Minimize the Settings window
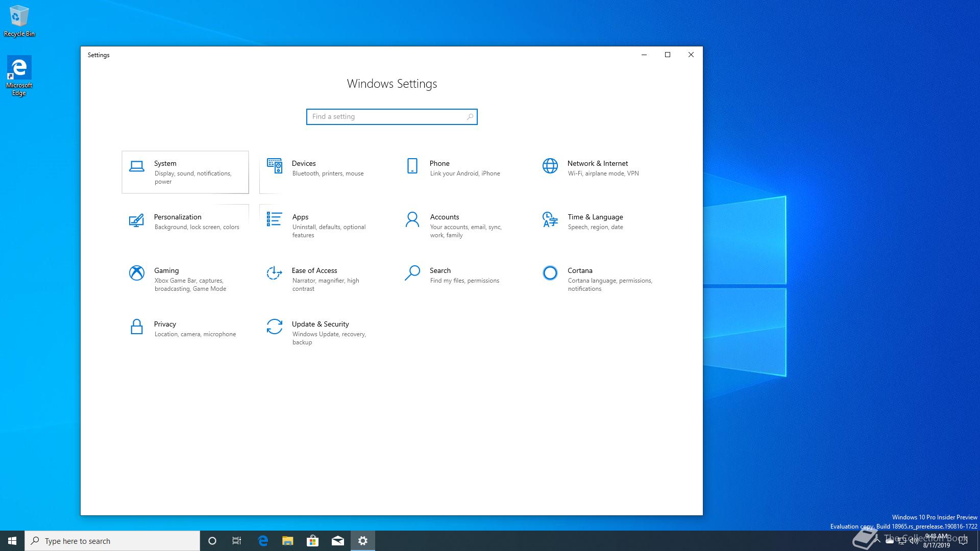The image size is (980, 551). 644,55
